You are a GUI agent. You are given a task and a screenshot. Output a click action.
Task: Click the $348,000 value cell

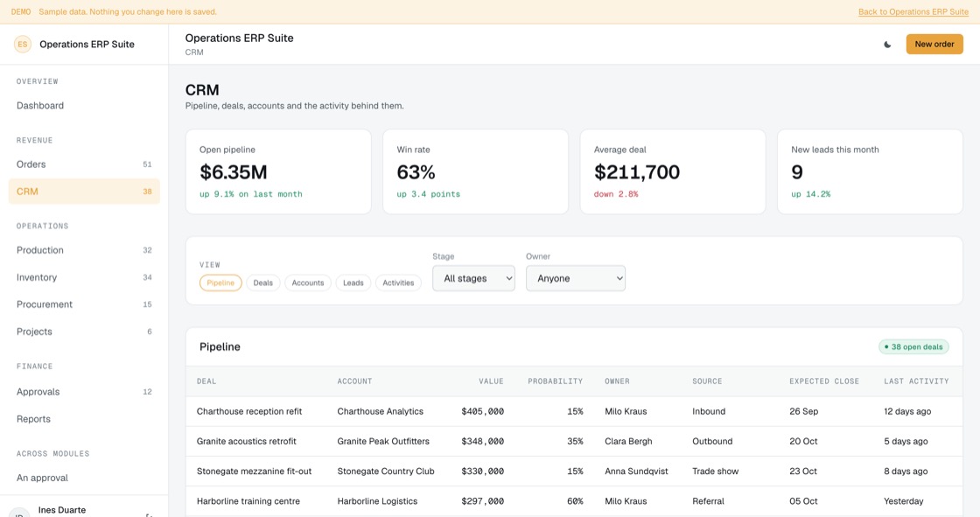pos(482,442)
